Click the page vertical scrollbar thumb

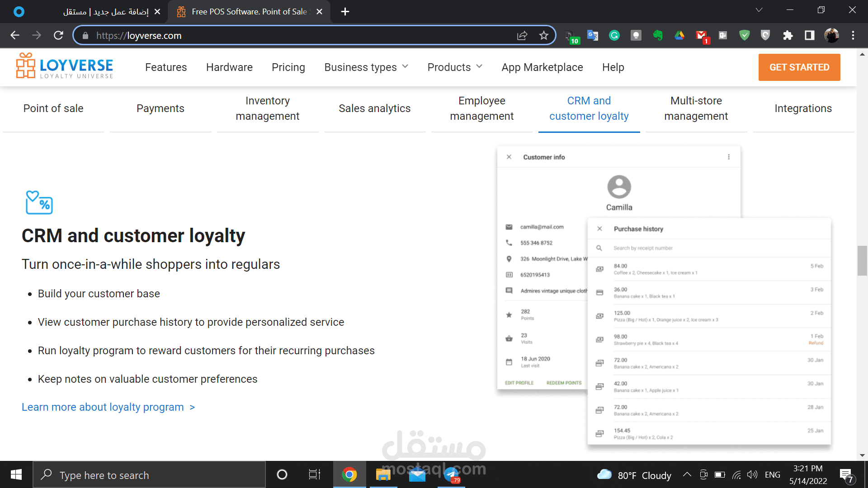[862, 261]
